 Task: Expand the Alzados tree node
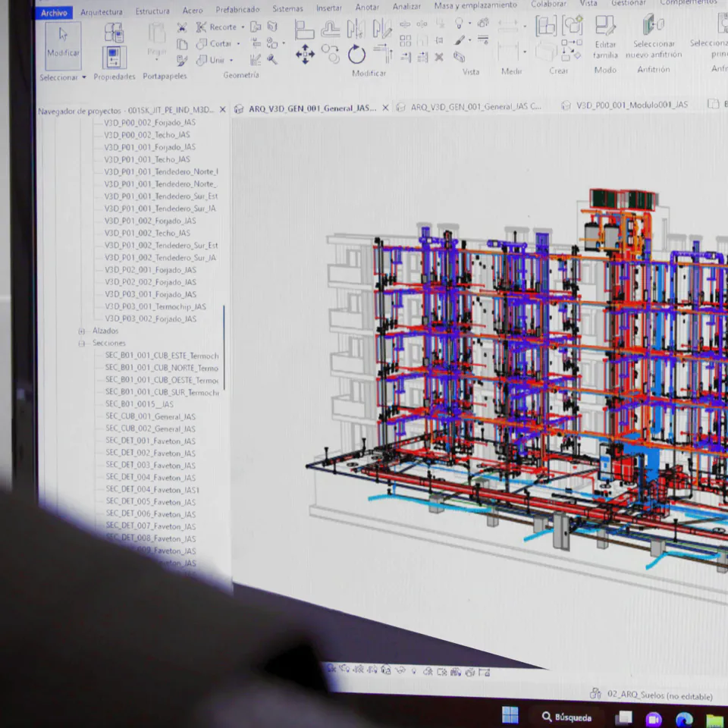click(x=82, y=331)
